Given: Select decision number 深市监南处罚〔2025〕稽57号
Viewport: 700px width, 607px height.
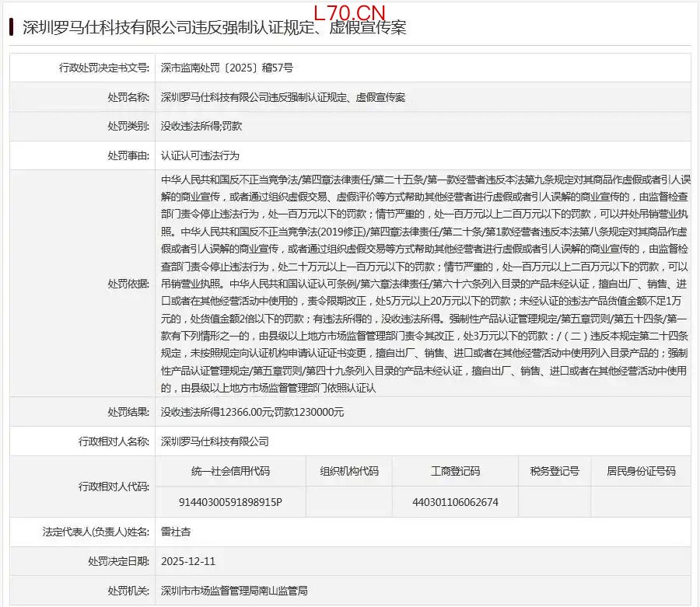Looking at the screenshot, I should [x=226, y=68].
